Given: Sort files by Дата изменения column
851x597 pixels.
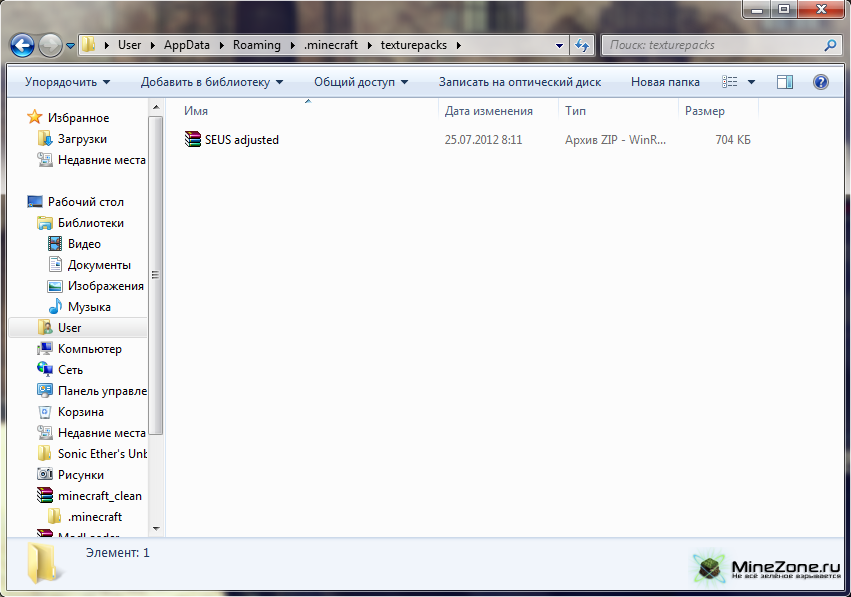Looking at the screenshot, I should (489, 111).
